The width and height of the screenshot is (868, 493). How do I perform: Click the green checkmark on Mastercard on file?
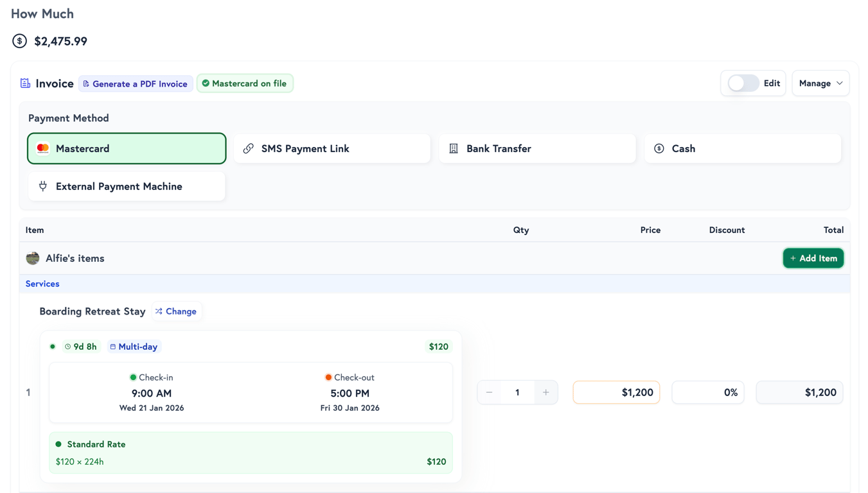206,83
